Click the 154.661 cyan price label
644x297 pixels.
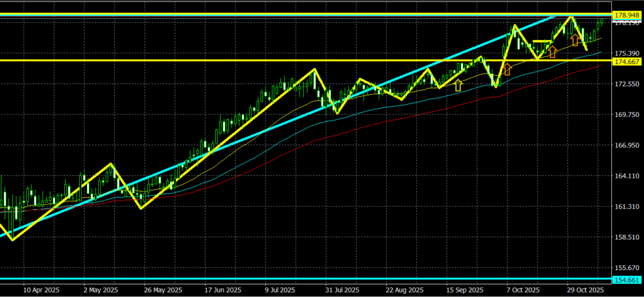coord(627,279)
